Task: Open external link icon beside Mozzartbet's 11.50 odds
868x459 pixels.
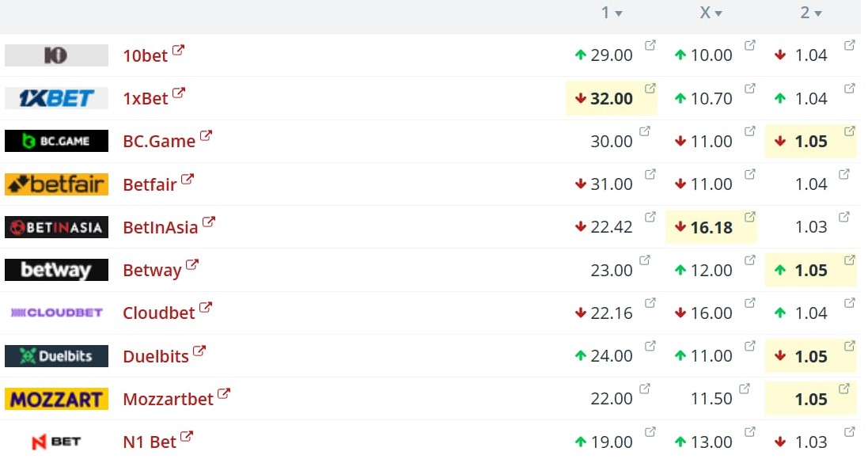Action: click(744, 389)
